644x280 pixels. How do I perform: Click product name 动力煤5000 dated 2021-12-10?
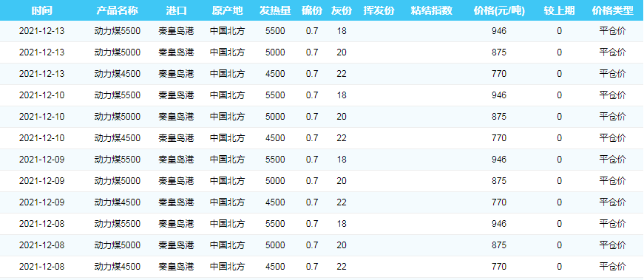118,117
